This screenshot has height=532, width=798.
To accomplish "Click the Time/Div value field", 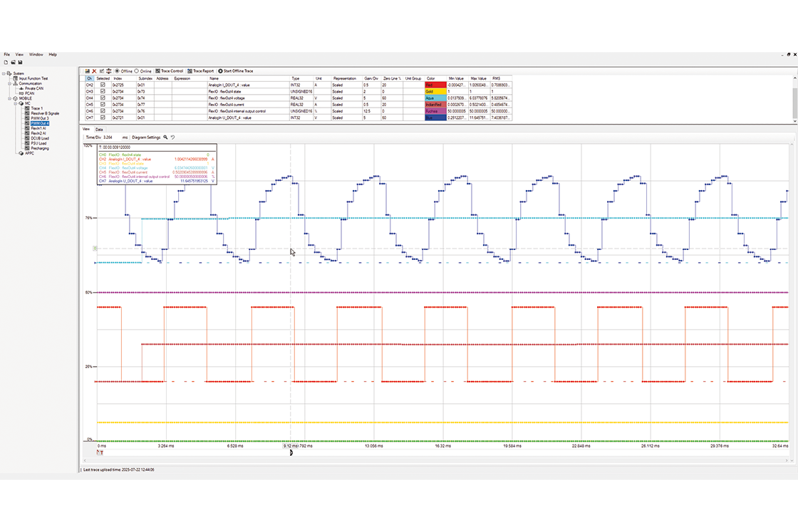I will [111, 137].
